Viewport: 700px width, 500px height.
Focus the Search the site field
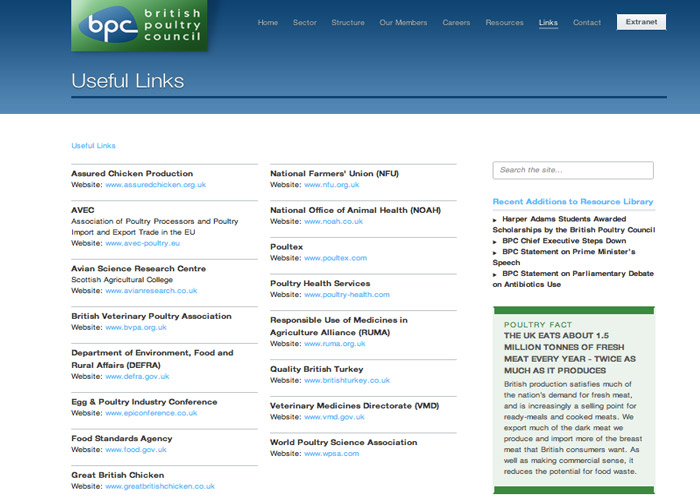point(573,170)
